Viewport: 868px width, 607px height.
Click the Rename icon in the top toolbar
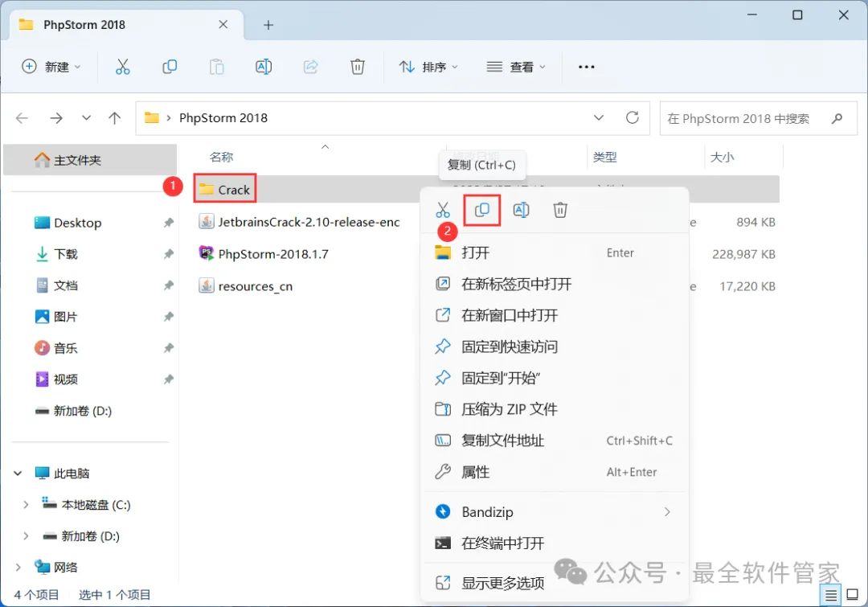(x=264, y=67)
